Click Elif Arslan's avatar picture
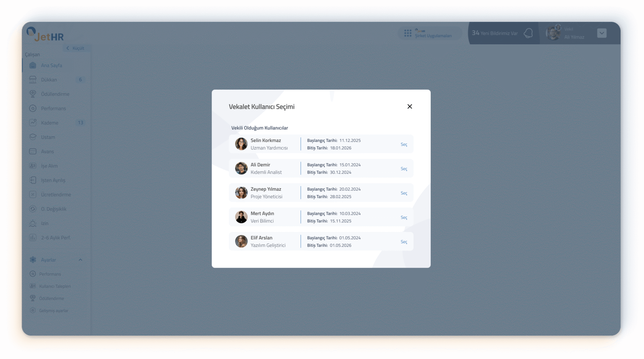The width and height of the screenshot is (644, 359). tap(241, 241)
